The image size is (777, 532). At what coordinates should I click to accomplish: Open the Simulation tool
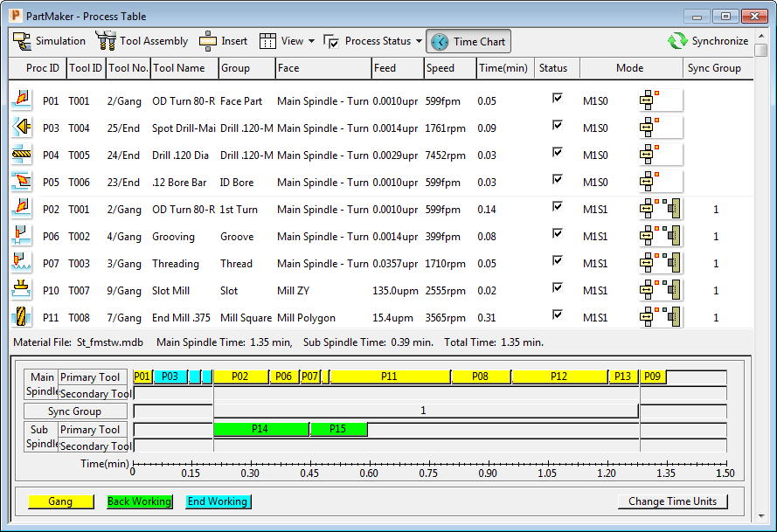click(49, 41)
